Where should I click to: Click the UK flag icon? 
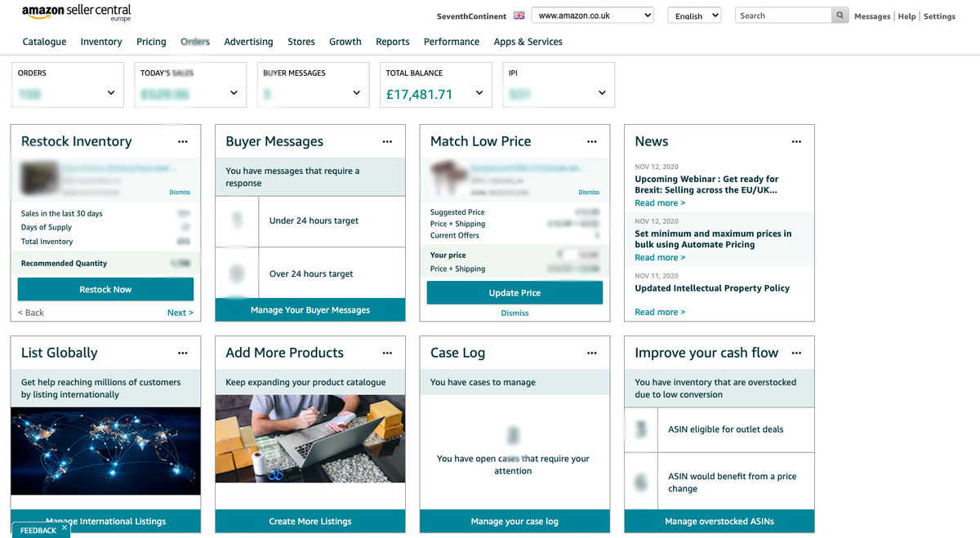[x=519, y=16]
